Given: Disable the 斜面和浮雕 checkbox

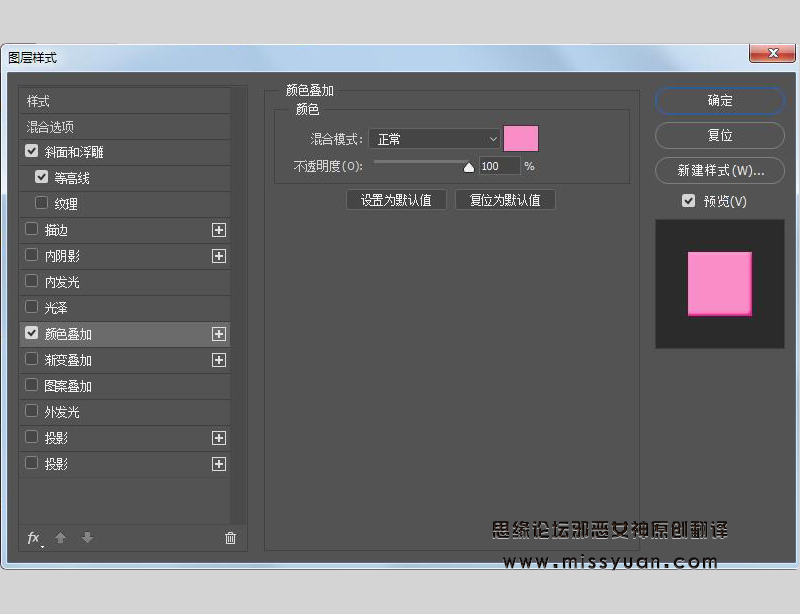Looking at the screenshot, I should point(33,151).
